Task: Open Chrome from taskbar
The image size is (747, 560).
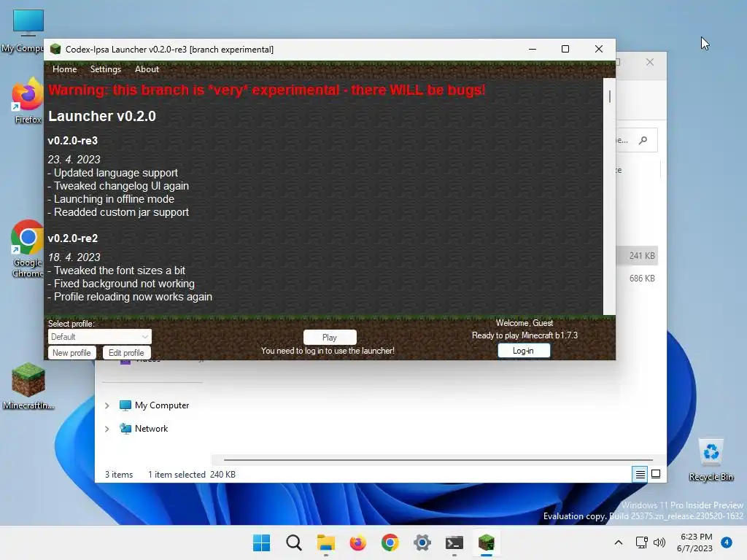Action: click(x=390, y=542)
